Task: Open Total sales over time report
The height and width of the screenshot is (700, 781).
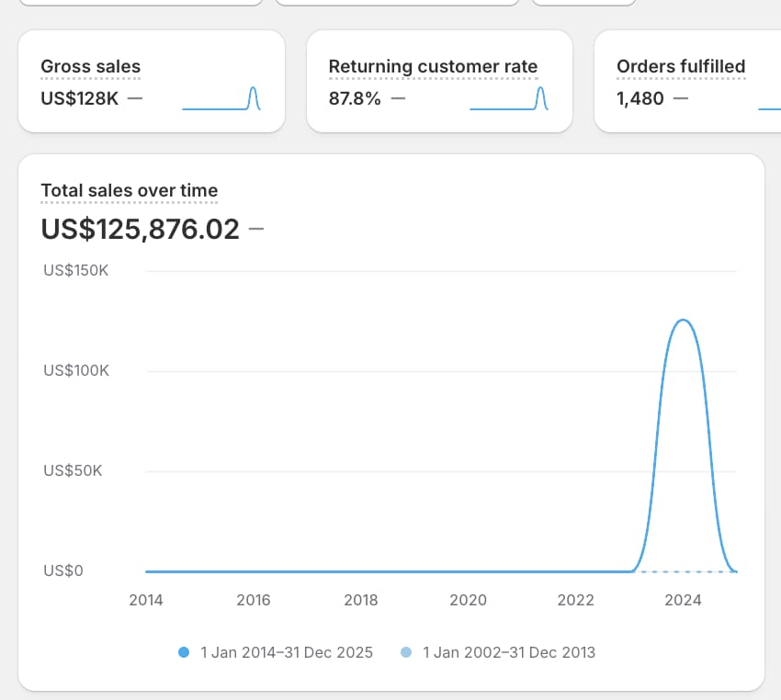Action: click(130, 191)
